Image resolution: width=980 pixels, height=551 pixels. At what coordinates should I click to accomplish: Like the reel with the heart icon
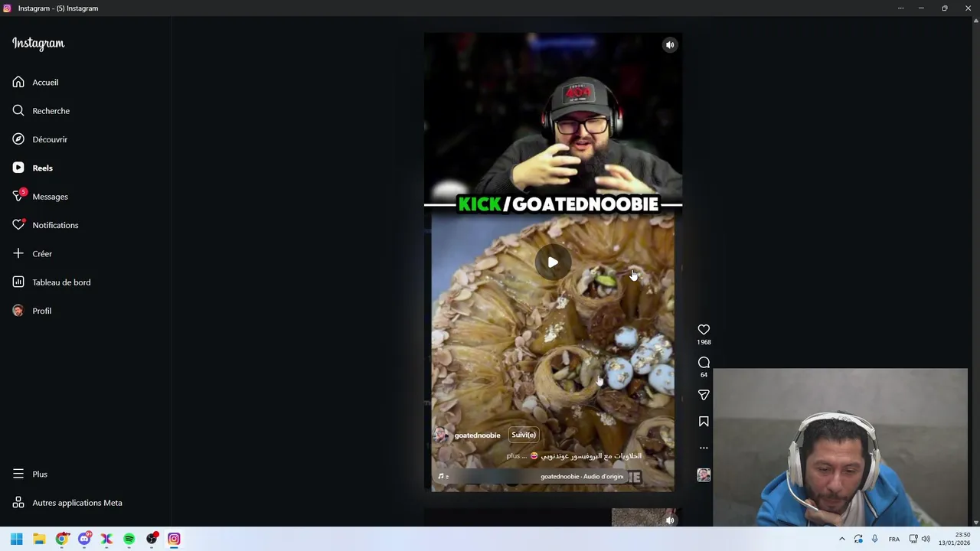pyautogui.click(x=704, y=330)
